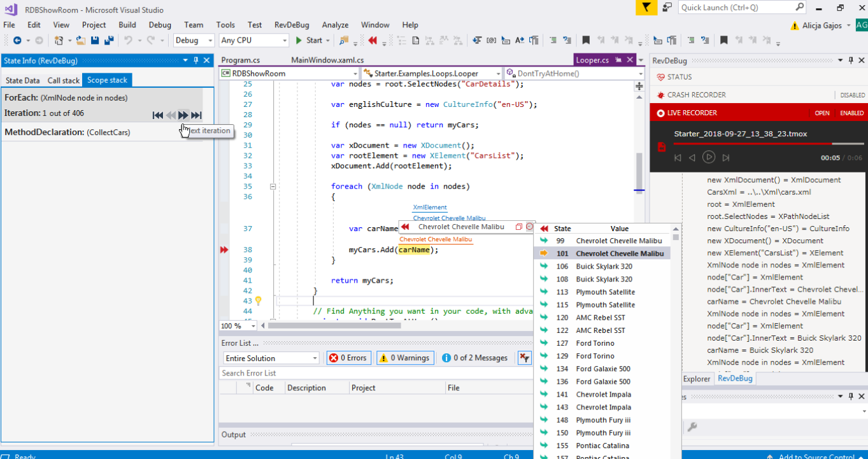Click OPEN in the Live Recorder bar
Screen dimensions: 868x459
(x=822, y=113)
